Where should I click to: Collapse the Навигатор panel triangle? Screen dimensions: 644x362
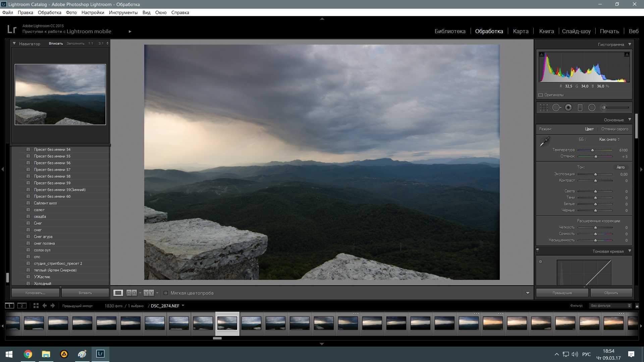pos(14,44)
